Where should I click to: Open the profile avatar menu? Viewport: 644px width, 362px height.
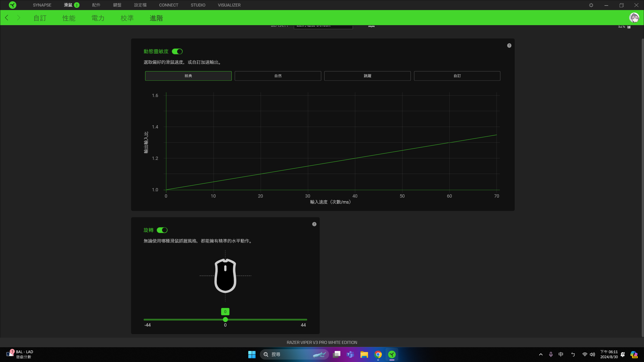click(x=634, y=17)
